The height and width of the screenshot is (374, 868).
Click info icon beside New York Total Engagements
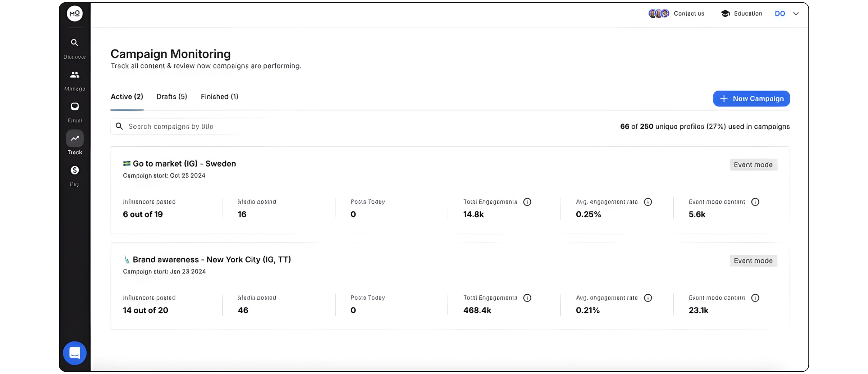tap(527, 298)
